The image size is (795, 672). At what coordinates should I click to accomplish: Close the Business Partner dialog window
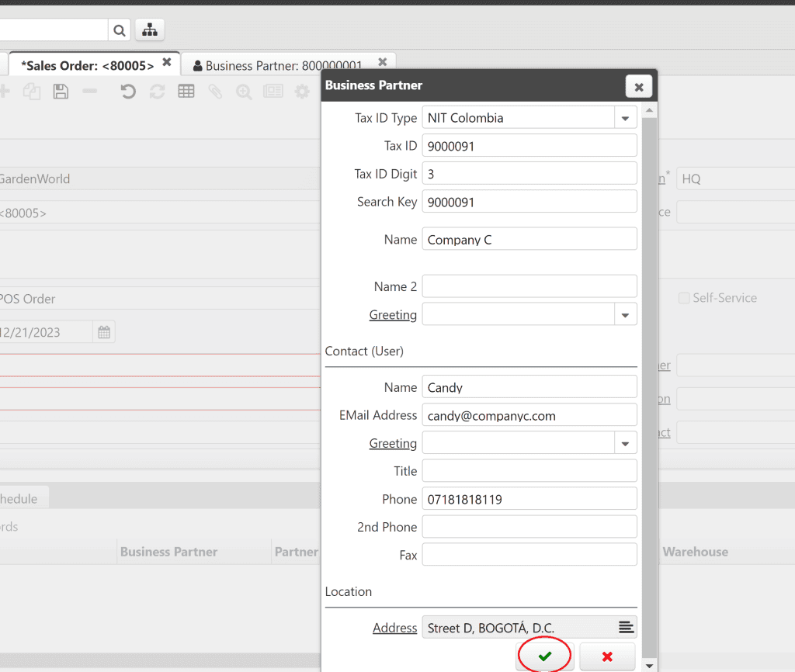pos(638,87)
